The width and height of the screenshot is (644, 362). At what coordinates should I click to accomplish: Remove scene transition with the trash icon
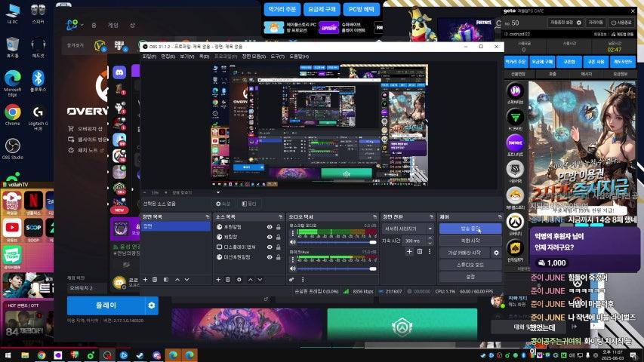coord(420,251)
